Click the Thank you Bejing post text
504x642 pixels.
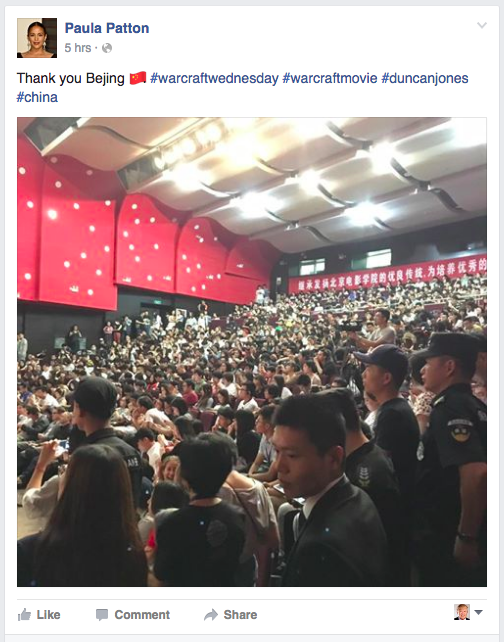click(x=70, y=78)
